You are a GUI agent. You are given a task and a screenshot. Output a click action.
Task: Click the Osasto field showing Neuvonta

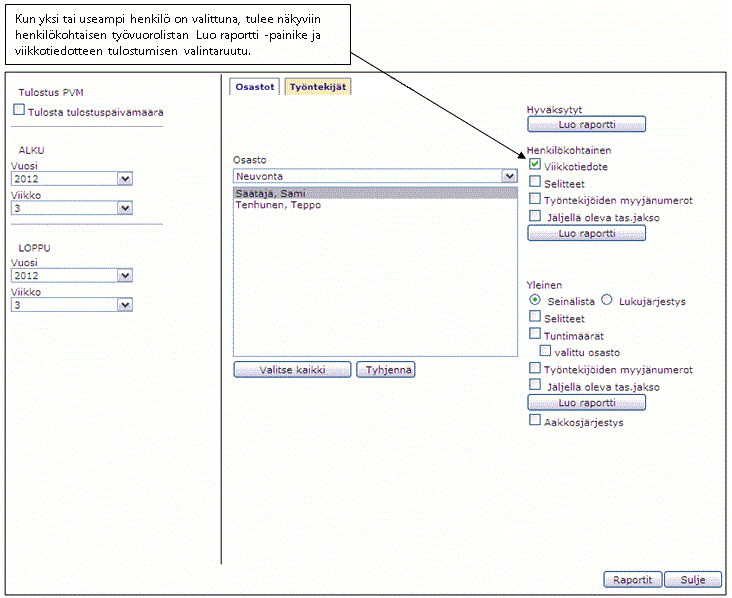[375, 176]
